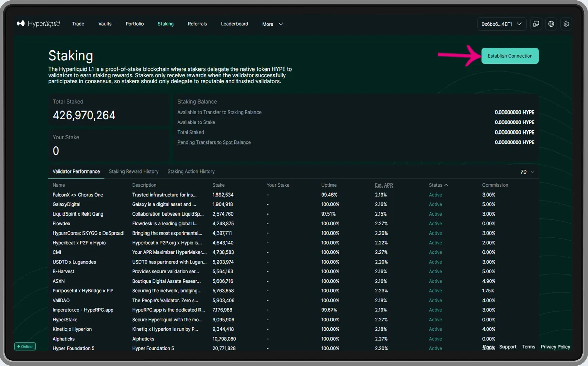Open the device link icon
Image resolution: width=588 pixels, height=366 pixels.
[536, 24]
